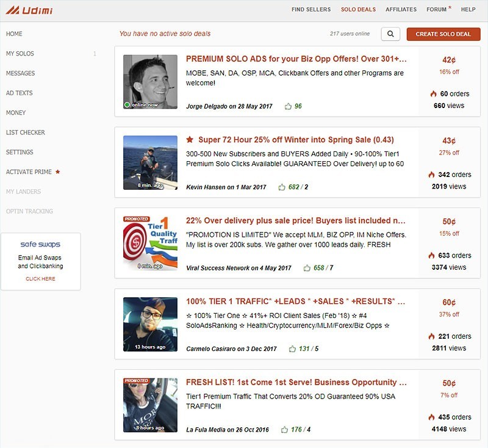Click flame icon beside 633 orders
Screen dimensions: 488x448
(x=431, y=256)
